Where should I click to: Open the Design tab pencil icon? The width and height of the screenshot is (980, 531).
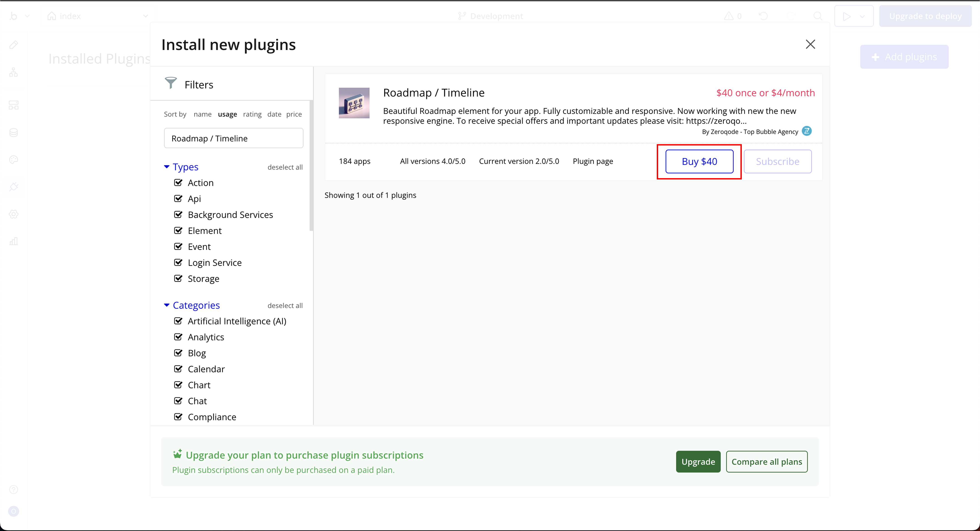click(x=14, y=45)
